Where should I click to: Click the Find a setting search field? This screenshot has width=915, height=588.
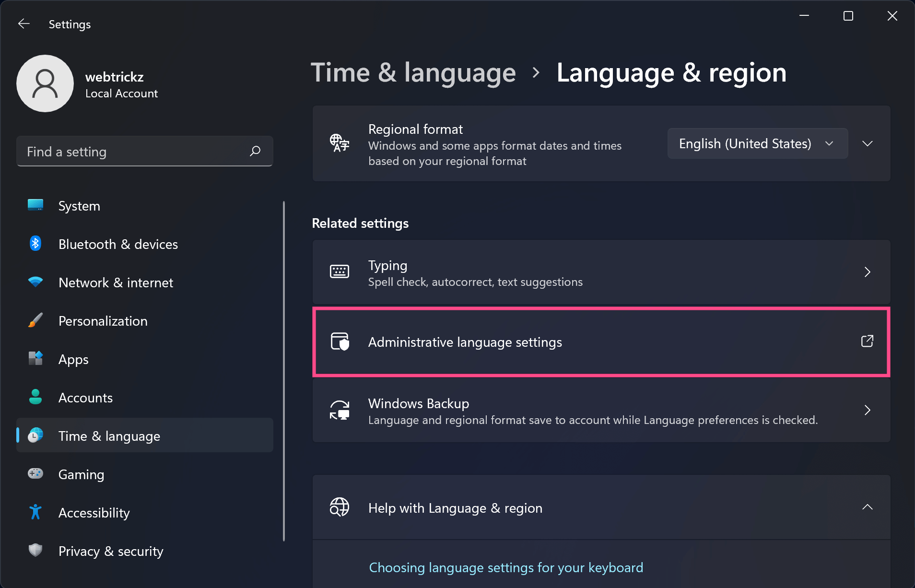(134, 151)
